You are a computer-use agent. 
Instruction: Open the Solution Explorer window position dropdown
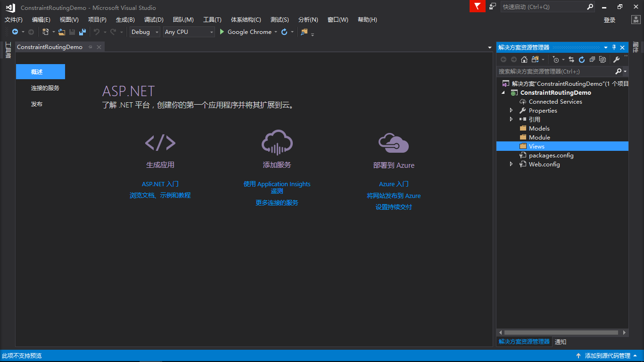click(606, 47)
